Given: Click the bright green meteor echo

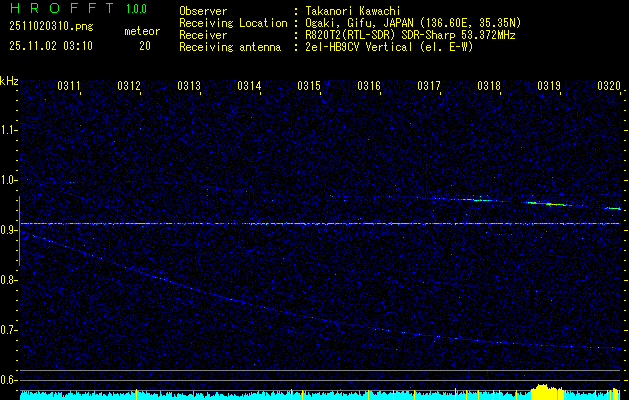Looking at the screenshot, I should pyautogui.click(x=547, y=204).
